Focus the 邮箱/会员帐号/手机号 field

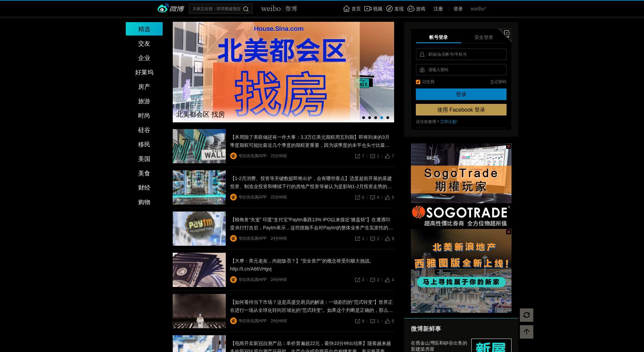461,54
